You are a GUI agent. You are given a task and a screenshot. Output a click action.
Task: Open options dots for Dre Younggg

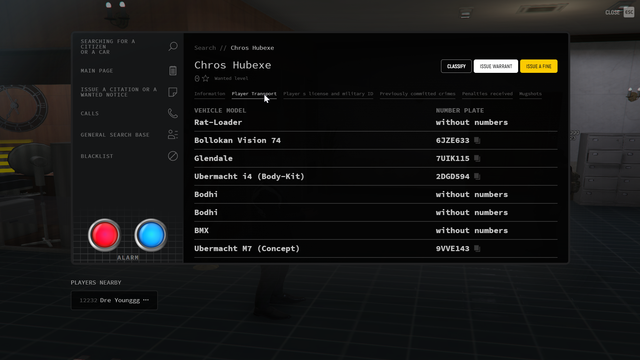click(146, 300)
